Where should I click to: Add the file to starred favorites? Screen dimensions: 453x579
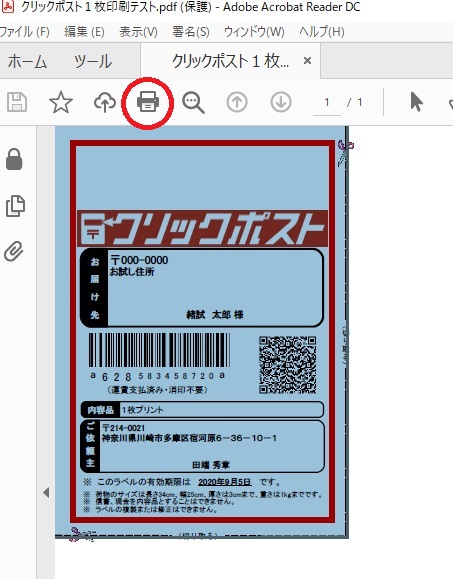click(x=61, y=102)
